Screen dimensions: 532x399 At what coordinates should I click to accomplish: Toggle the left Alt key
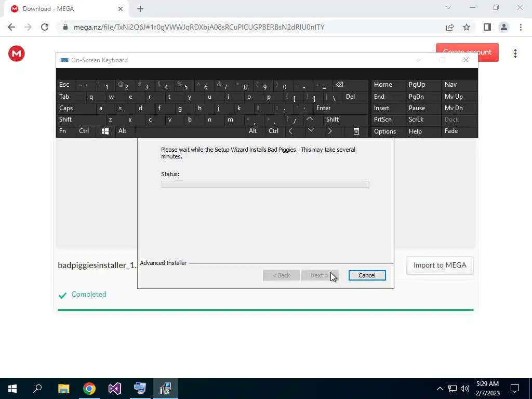(125, 131)
